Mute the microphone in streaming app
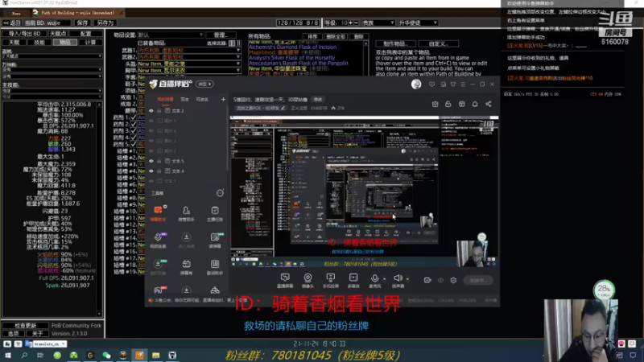 (374, 278)
